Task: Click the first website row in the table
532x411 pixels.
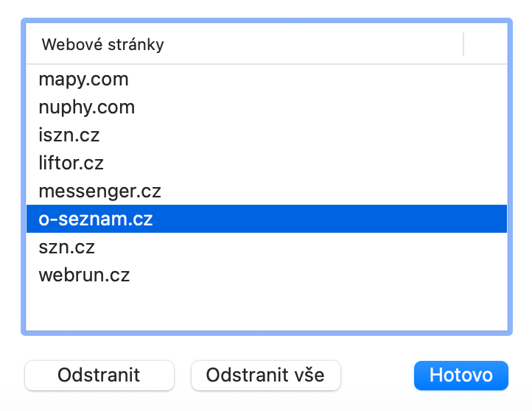Action: 83,80
